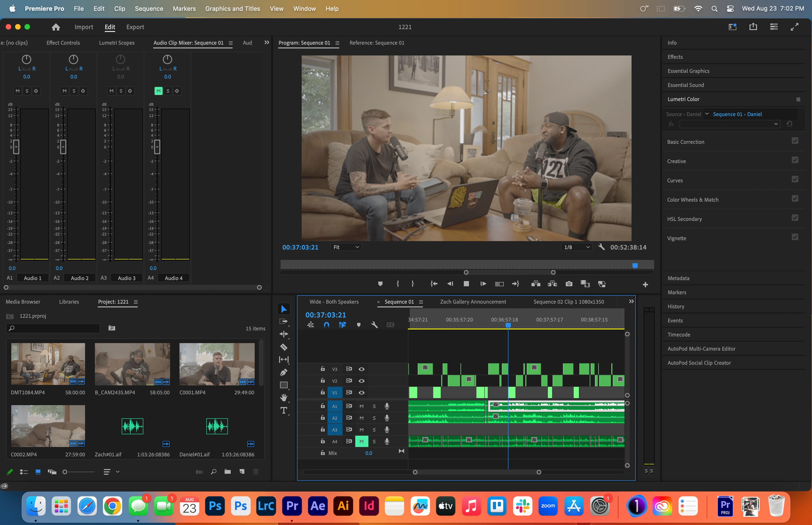Open the Sequence menu
Screen dimensions: 812x525
coord(149,8)
